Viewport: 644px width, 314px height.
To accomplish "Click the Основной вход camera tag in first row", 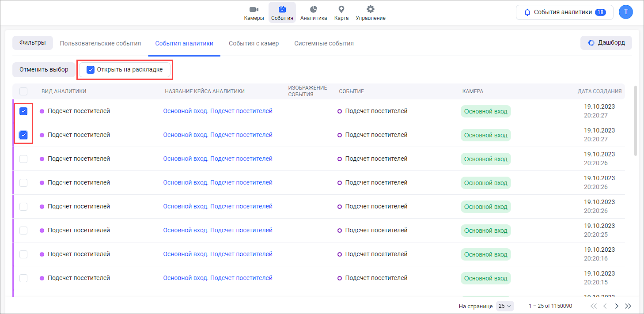I will (x=485, y=111).
